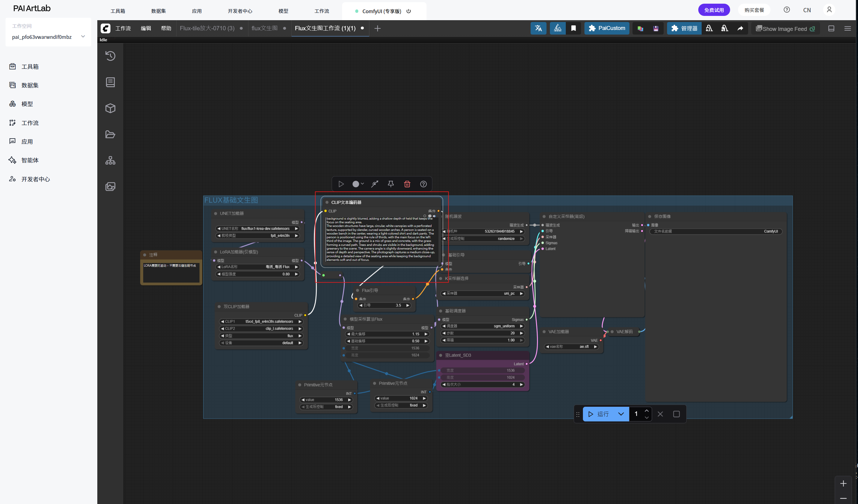This screenshot has width=858, height=504.
Task: Expand the workspace selector dropdown
Action: click(x=83, y=36)
